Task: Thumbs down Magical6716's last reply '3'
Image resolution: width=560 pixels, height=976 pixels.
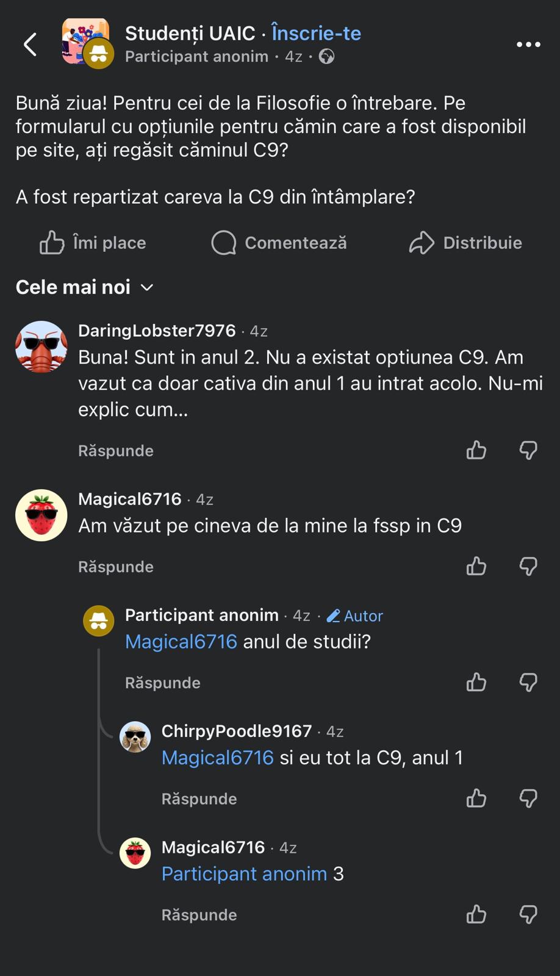Action: tap(528, 914)
